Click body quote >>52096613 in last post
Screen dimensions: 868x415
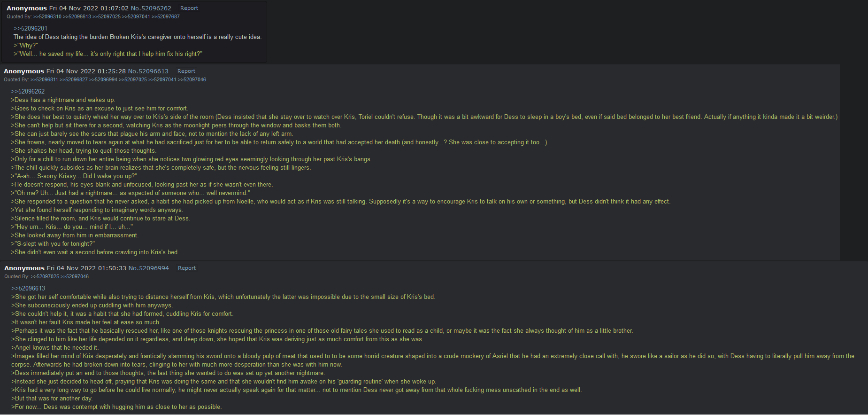tap(28, 288)
